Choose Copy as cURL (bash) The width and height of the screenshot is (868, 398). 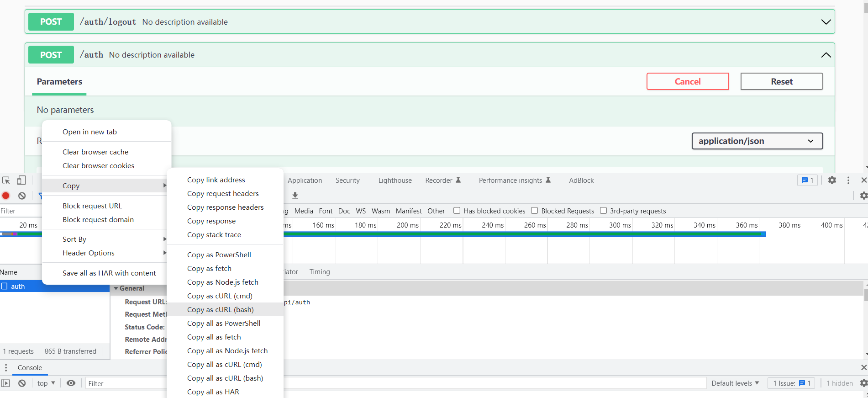(x=225, y=309)
